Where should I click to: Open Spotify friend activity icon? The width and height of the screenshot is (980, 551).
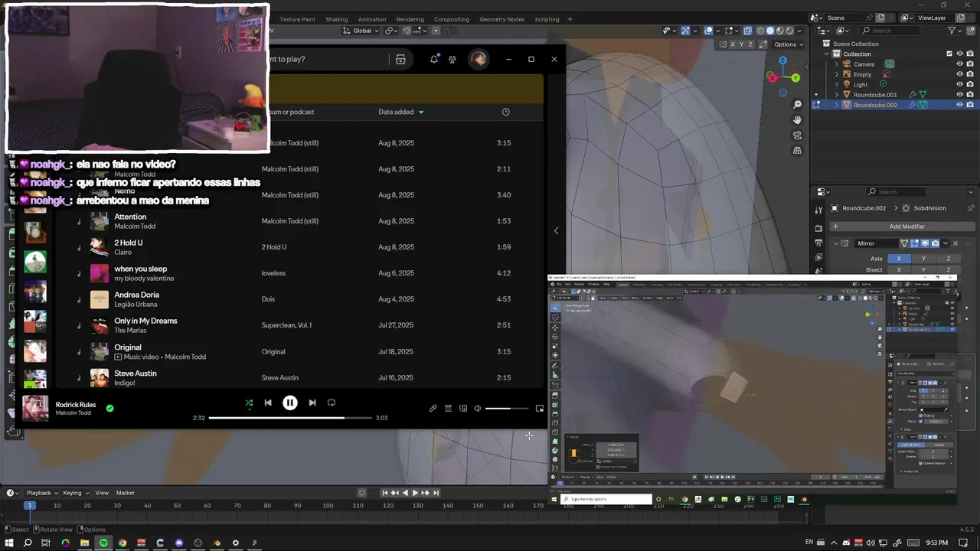coord(452,59)
